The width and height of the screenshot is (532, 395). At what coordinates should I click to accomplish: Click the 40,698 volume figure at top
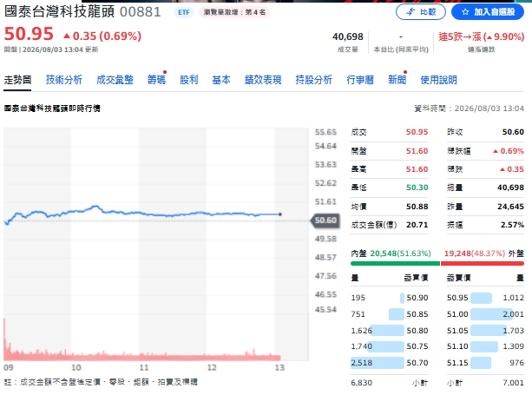coord(348,36)
